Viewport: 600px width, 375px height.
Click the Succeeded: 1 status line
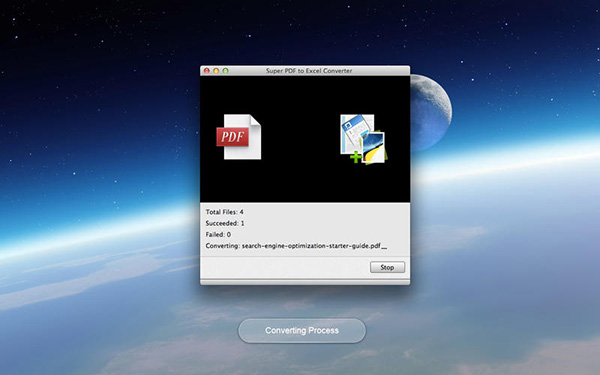click(x=225, y=223)
